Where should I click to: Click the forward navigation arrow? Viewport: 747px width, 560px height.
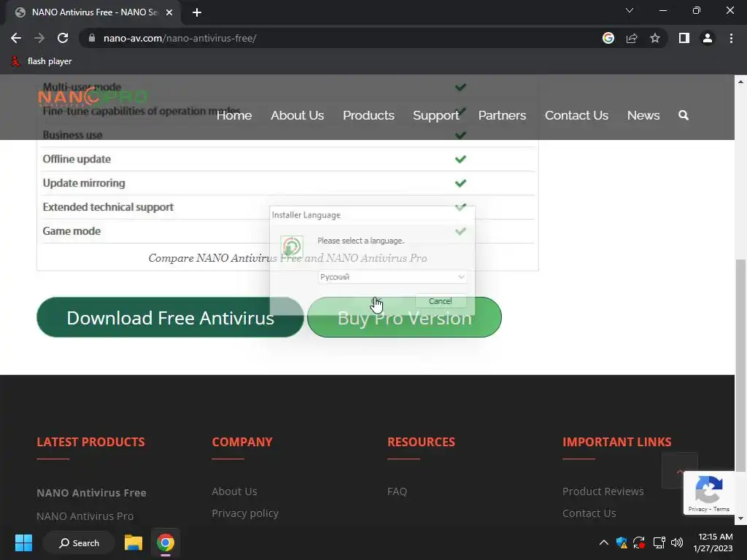pyautogui.click(x=39, y=38)
